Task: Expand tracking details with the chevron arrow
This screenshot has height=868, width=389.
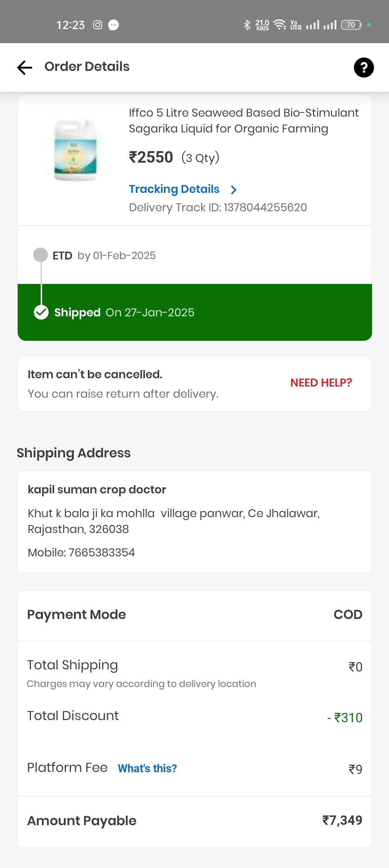Action: (x=234, y=190)
